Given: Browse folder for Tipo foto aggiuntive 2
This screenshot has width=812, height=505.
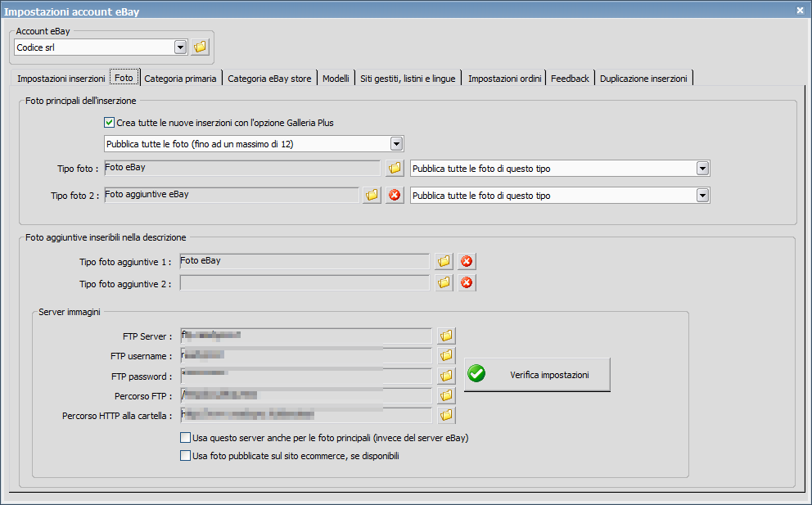Looking at the screenshot, I should (x=444, y=283).
